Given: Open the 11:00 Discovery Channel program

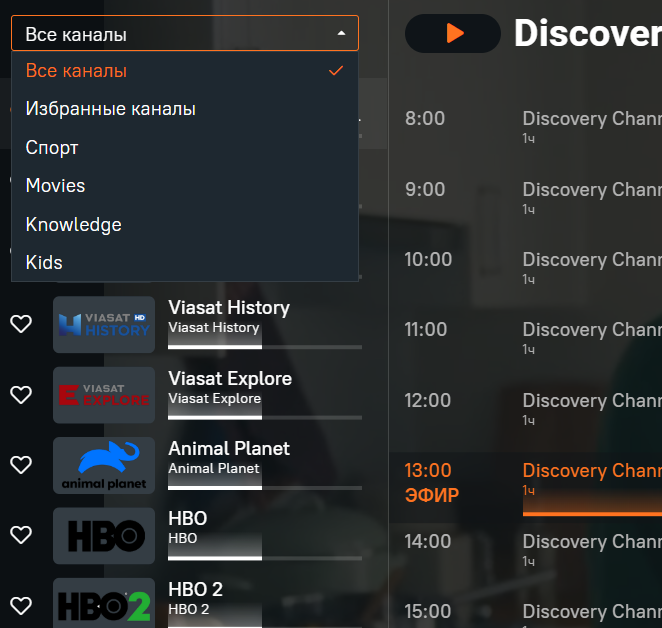Looking at the screenshot, I should click(x=526, y=337).
